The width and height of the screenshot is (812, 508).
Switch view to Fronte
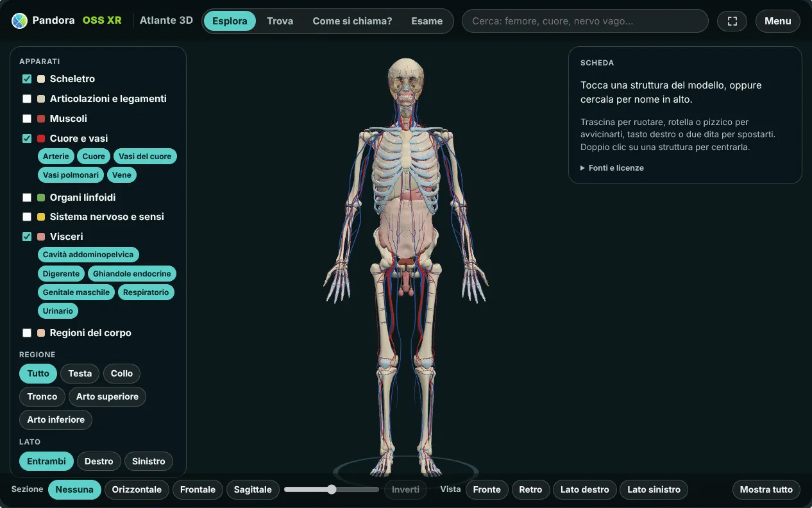pos(487,489)
